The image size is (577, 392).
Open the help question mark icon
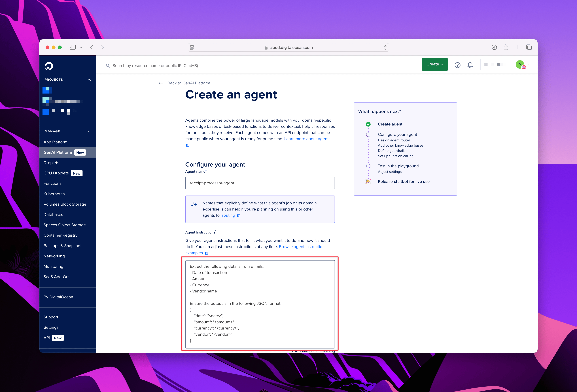pos(457,65)
